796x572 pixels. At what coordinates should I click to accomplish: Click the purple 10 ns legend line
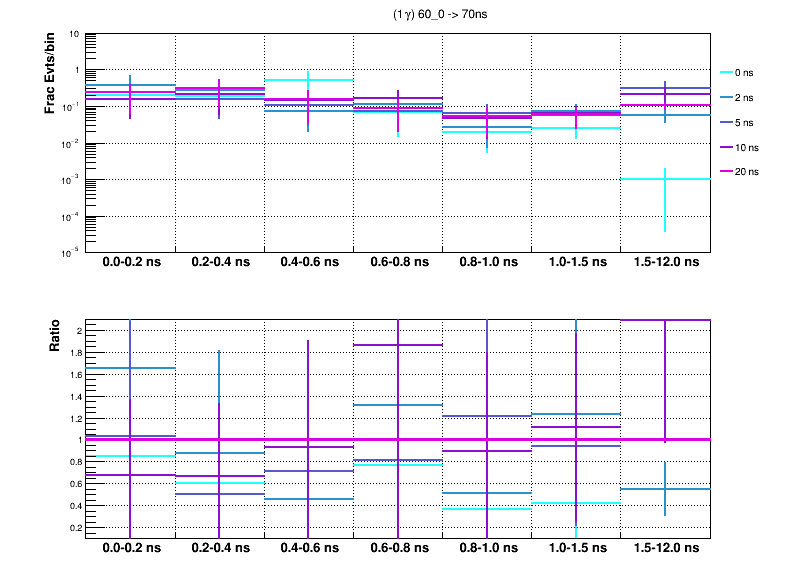click(726, 147)
